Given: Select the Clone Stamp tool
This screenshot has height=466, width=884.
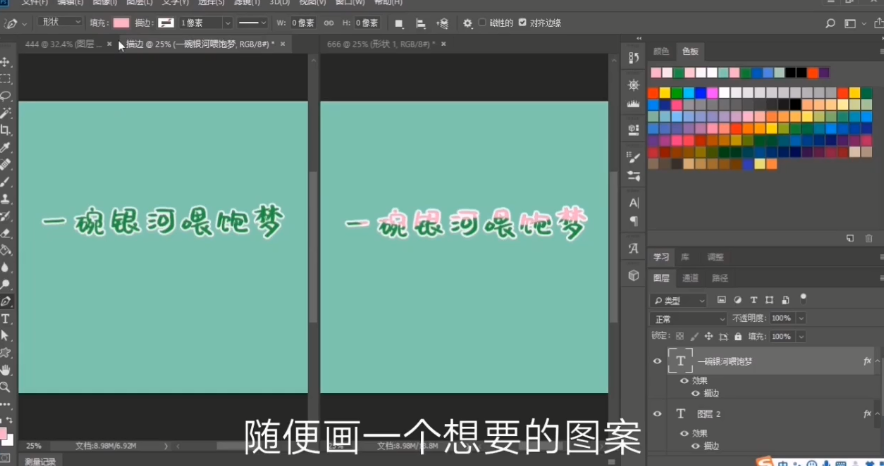Looking at the screenshot, I should [x=6, y=199].
